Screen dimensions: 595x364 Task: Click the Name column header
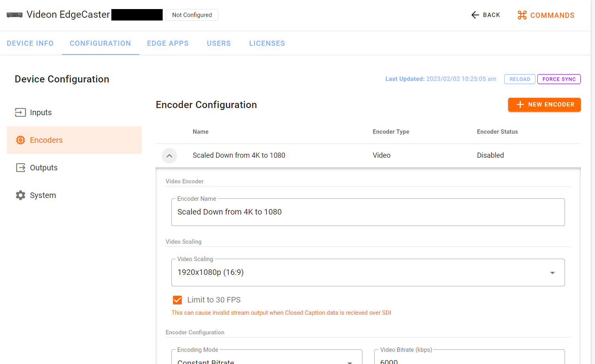[201, 132]
